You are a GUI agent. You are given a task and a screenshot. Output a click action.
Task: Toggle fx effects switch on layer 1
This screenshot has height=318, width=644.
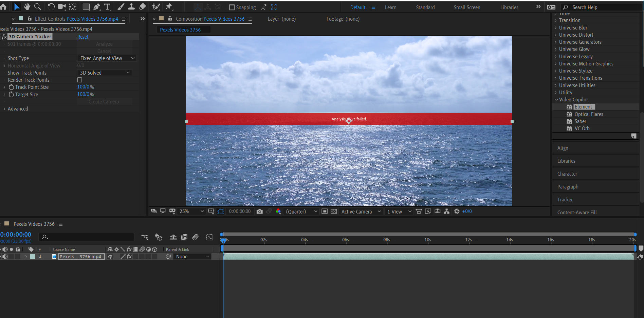tap(129, 257)
